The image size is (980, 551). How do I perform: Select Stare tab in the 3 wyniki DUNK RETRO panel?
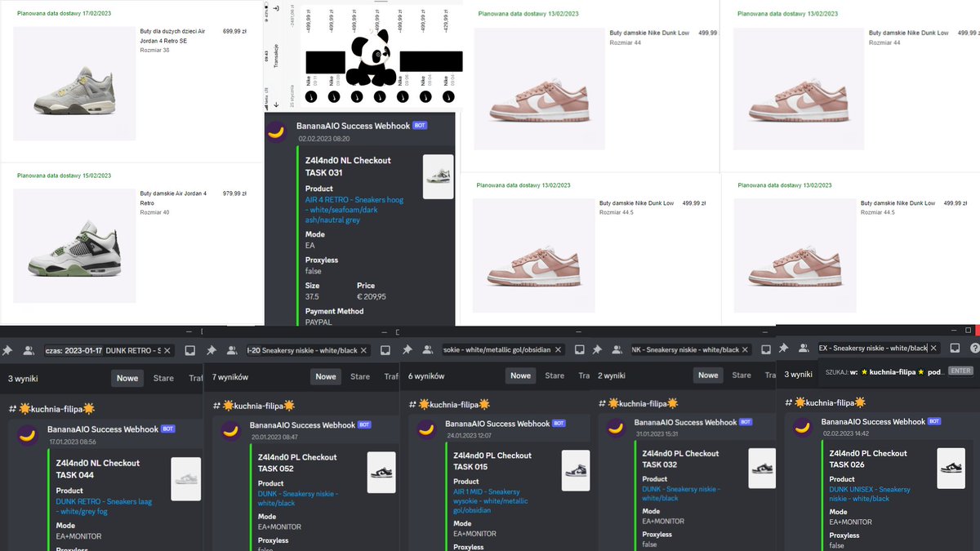click(163, 378)
